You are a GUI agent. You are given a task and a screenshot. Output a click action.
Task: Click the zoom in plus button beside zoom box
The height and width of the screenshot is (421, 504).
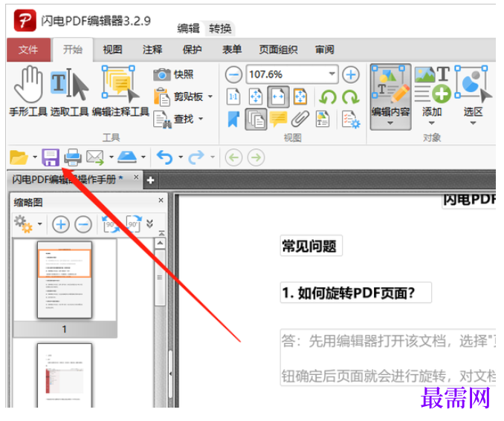[x=351, y=74]
